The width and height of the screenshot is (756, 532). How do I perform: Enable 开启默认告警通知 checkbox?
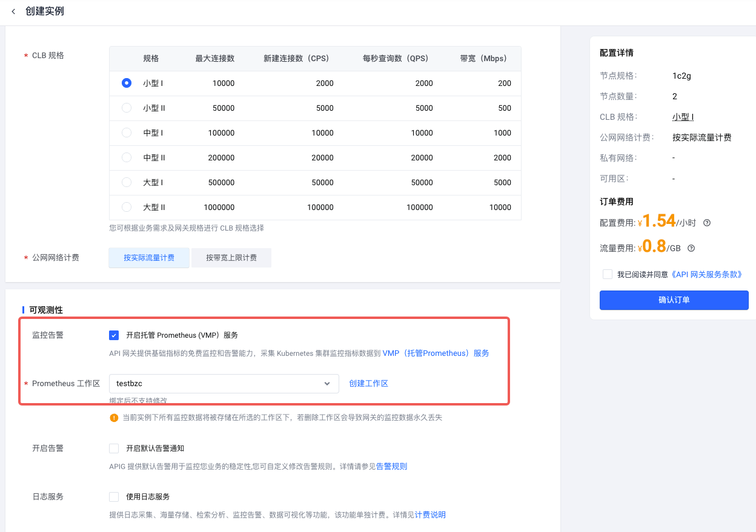(114, 448)
